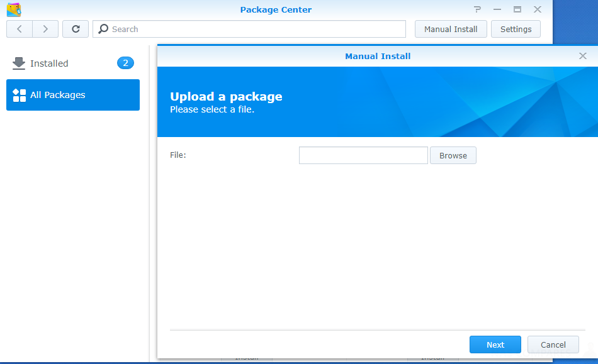Viewport: 598px width, 364px height.
Task: Close the Package Center window
Action: 538,9
